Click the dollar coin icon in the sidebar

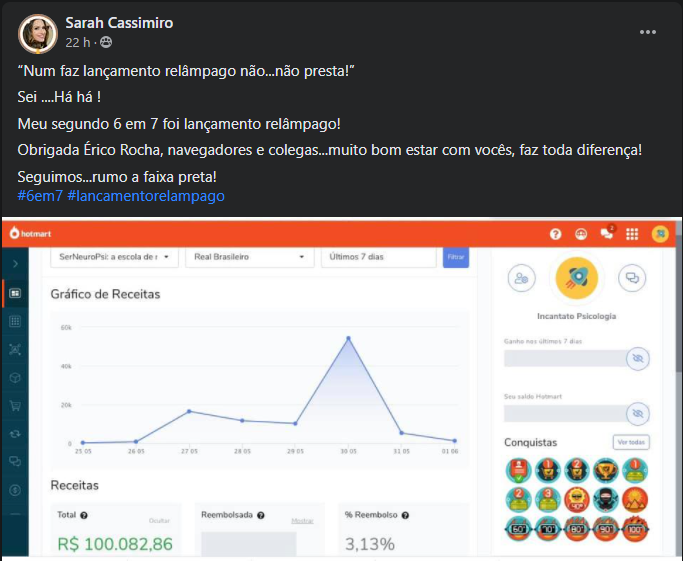pyautogui.click(x=15, y=490)
